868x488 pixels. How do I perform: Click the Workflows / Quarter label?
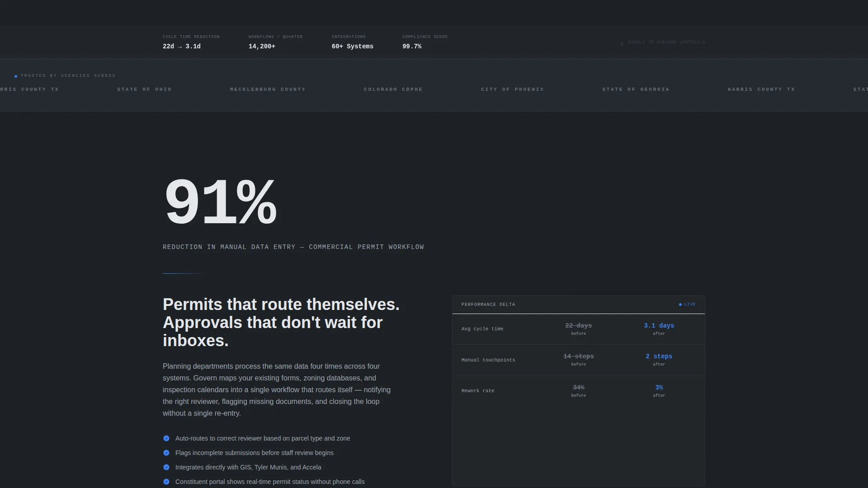(275, 37)
